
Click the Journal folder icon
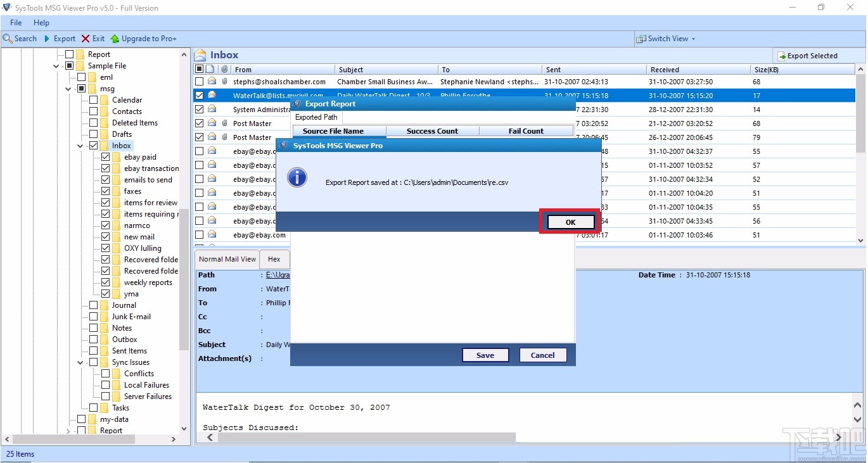point(105,305)
